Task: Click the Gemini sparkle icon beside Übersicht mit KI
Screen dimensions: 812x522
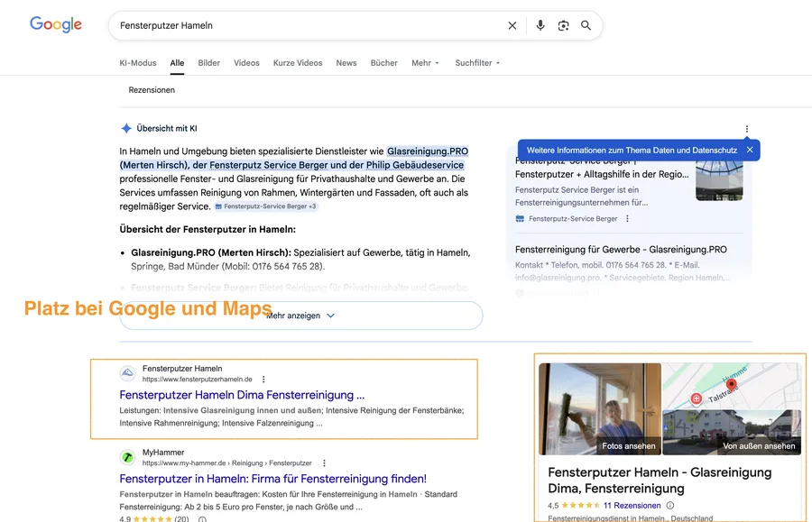Action: point(127,127)
